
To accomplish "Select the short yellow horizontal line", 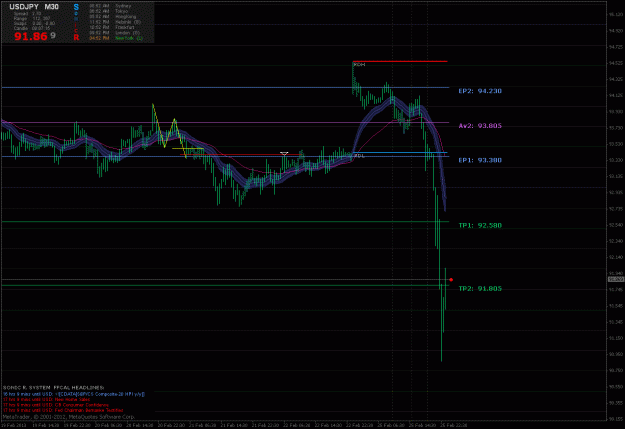I will pos(188,149).
